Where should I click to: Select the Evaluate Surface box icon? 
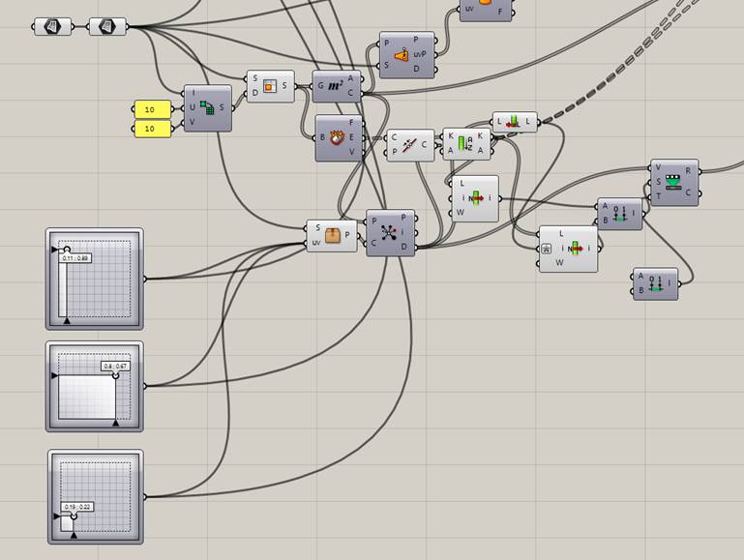point(333,235)
